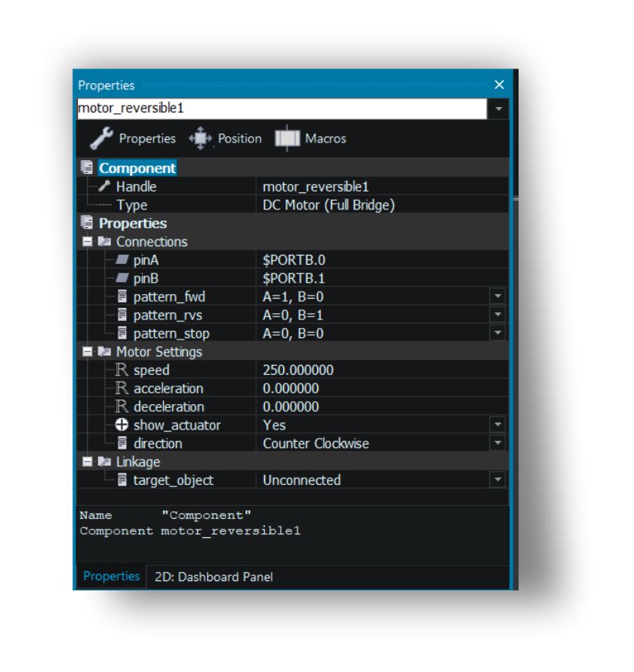The width and height of the screenshot is (634, 672).
Task: Close the Properties panel
Action: coord(499,85)
